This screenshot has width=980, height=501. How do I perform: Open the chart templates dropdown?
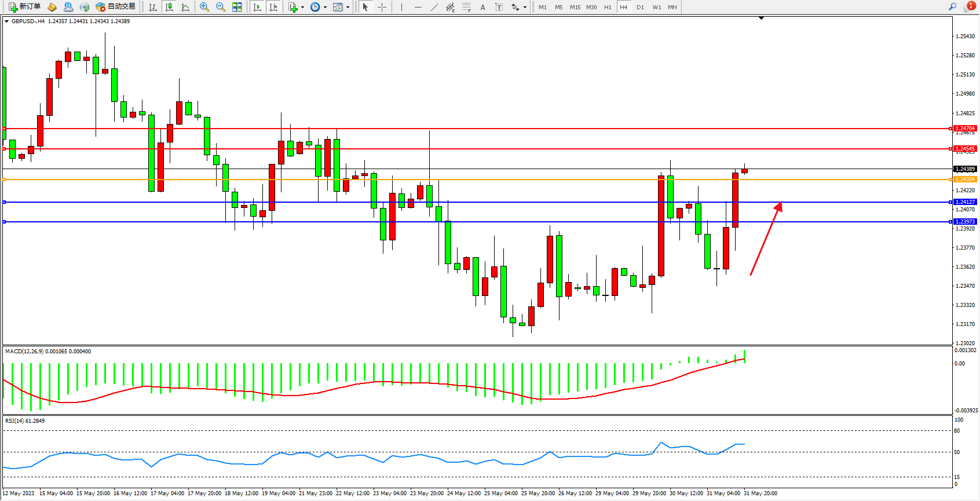pos(348,8)
